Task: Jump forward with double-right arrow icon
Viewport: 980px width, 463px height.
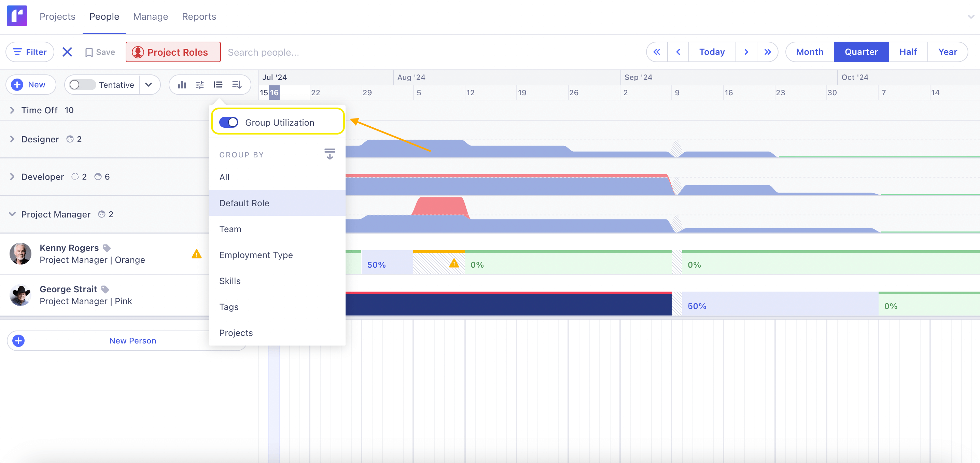Action: pos(767,52)
